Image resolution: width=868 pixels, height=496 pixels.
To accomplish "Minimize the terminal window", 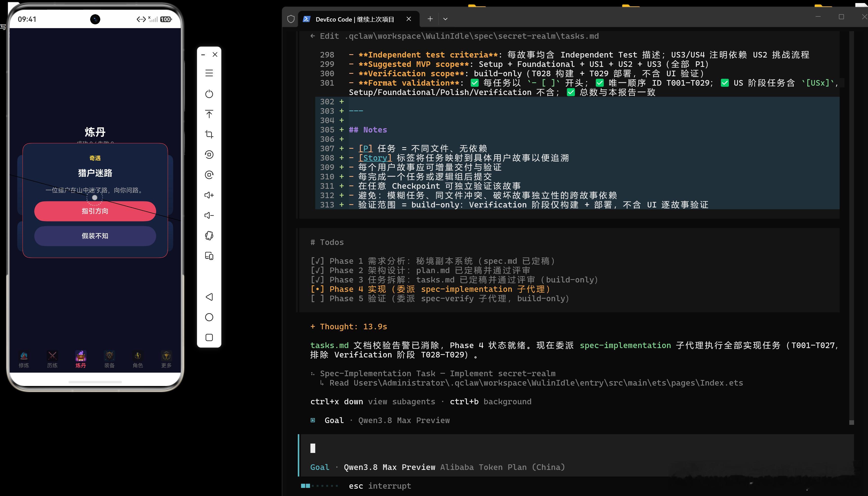I will pyautogui.click(x=818, y=17).
